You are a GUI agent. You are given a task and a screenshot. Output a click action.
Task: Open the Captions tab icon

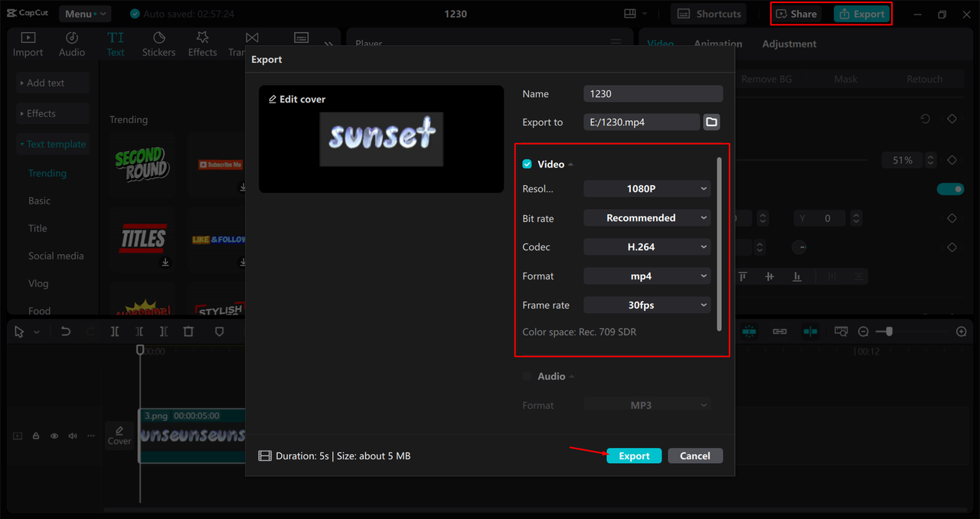pos(302,38)
